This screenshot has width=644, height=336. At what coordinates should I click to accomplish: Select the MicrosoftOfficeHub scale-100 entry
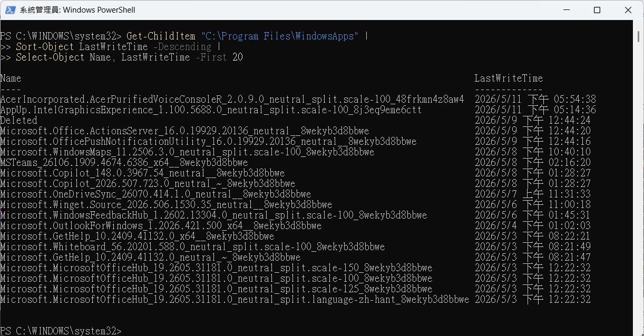pyautogui.click(x=216, y=278)
